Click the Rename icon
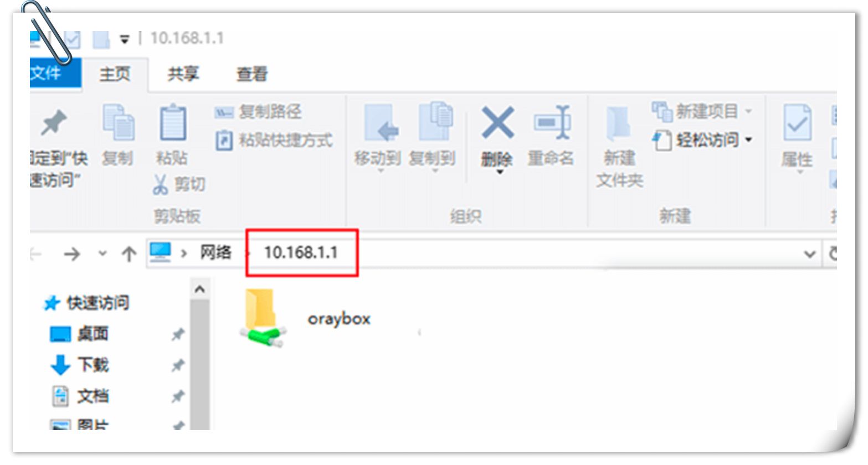 pyautogui.click(x=552, y=122)
